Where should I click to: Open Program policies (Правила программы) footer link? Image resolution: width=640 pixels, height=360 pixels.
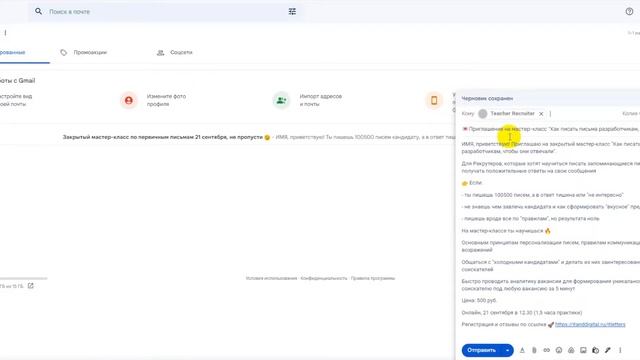pos(373,278)
